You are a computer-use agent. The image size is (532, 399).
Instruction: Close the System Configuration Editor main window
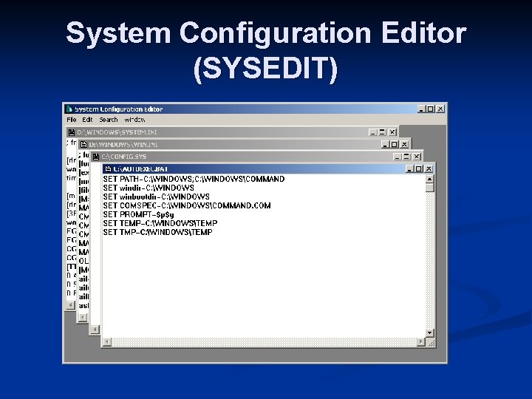440,109
